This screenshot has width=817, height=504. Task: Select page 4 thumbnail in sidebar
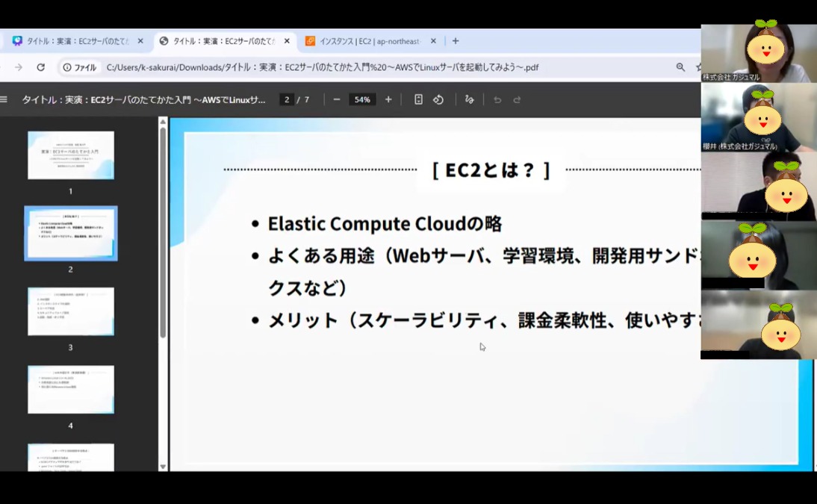pos(71,389)
